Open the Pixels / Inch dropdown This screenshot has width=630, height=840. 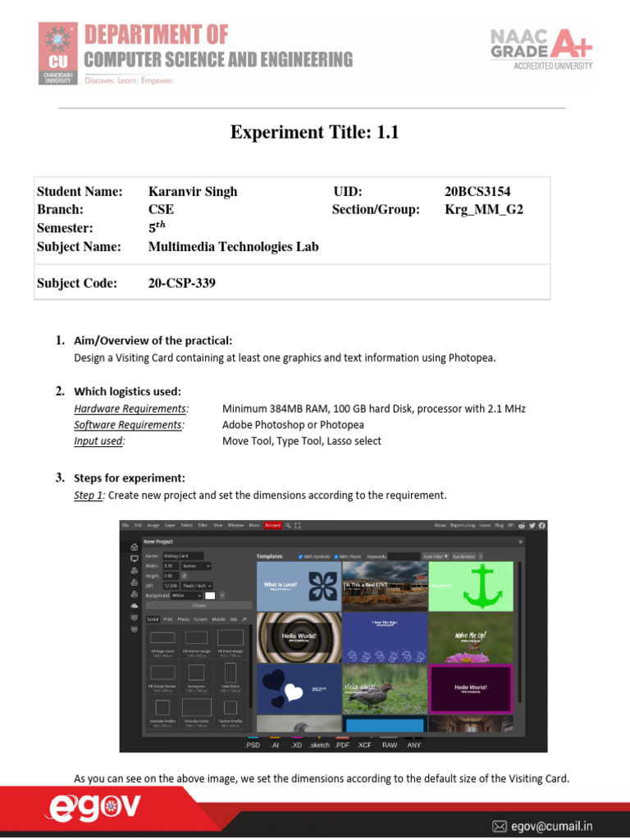[197, 586]
